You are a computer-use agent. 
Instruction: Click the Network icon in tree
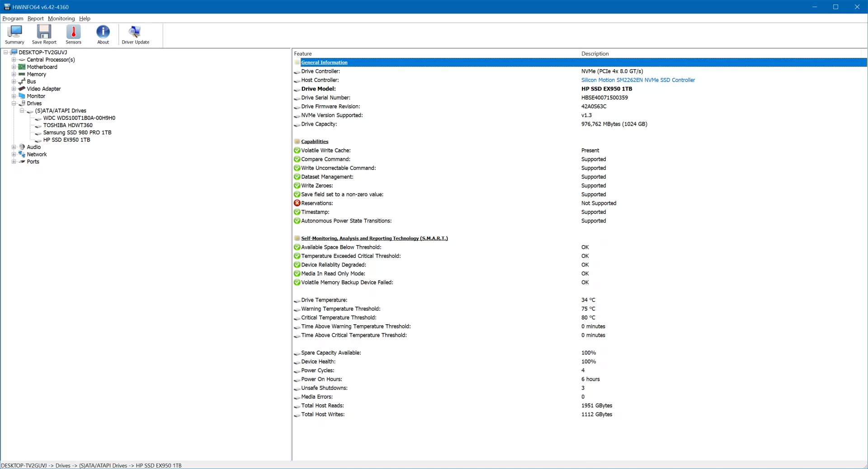[22, 154]
